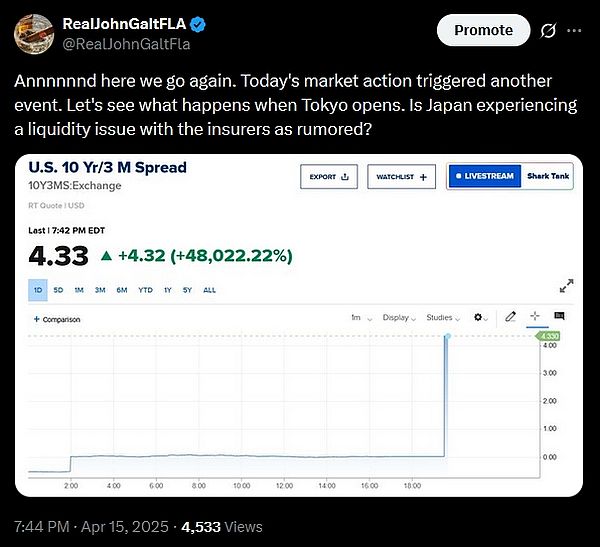Click the chart comment bubble icon
Screen dimensions: 600x547
click(559, 317)
